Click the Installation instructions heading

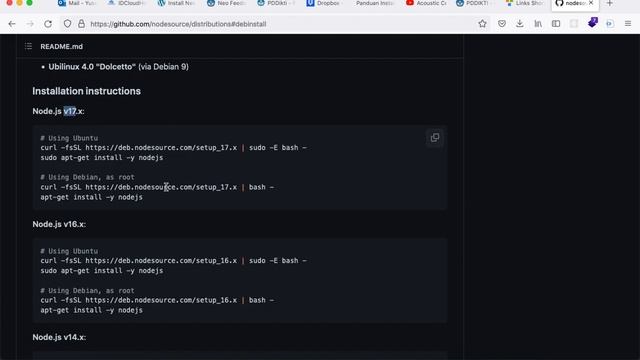[87, 91]
